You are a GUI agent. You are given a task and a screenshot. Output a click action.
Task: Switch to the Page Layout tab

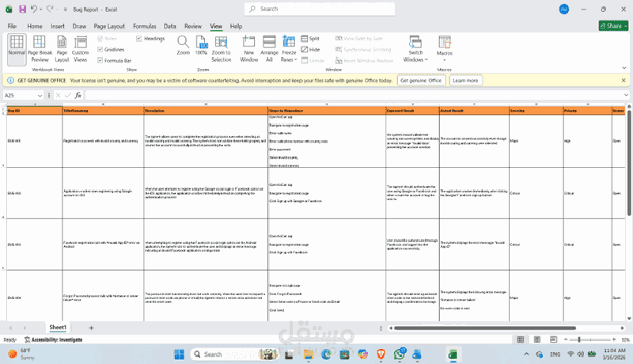[109, 26]
